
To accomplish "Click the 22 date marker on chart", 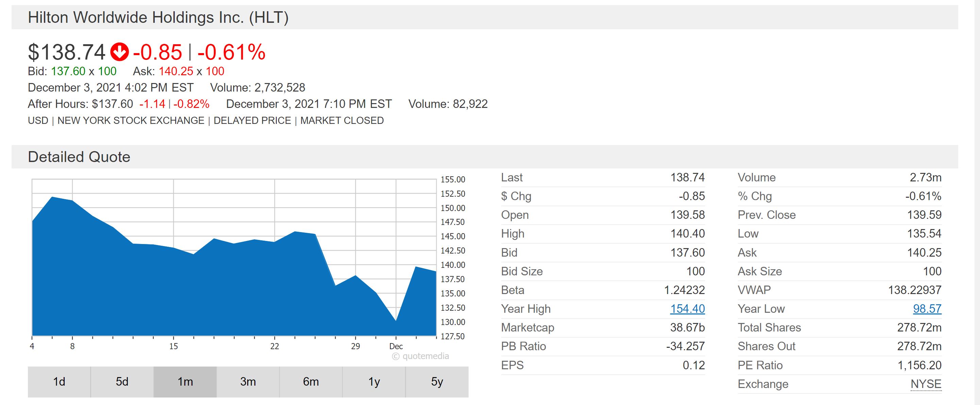I will (274, 346).
